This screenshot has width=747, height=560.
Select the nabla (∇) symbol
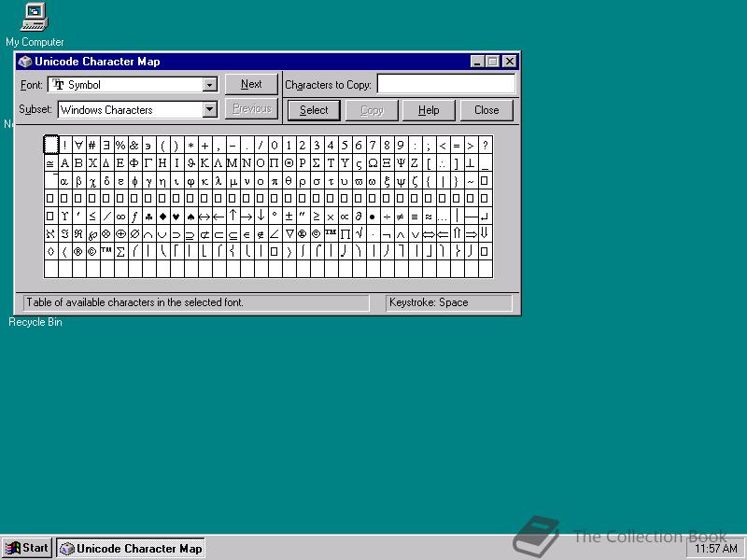[x=289, y=234]
